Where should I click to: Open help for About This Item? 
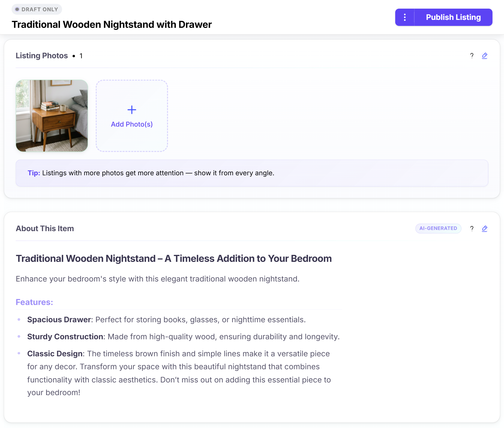pyautogui.click(x=472, y=229)
